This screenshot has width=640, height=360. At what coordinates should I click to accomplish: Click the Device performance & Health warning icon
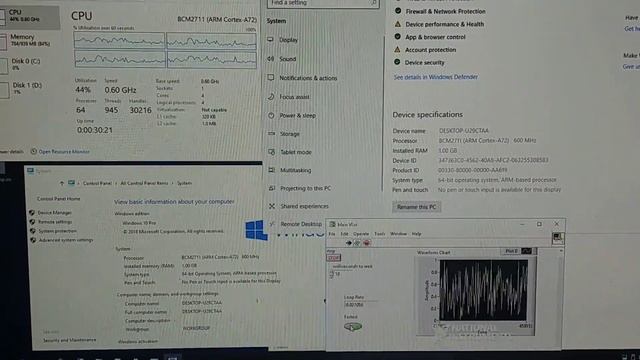pos(398,24)
